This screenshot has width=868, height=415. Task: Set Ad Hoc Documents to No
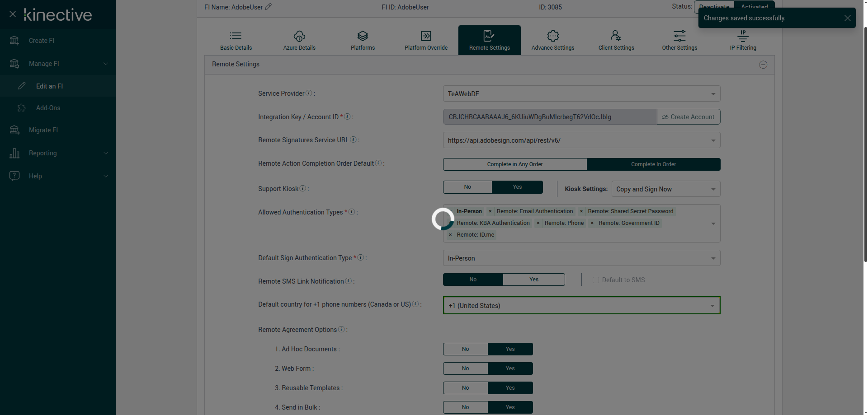465,349
